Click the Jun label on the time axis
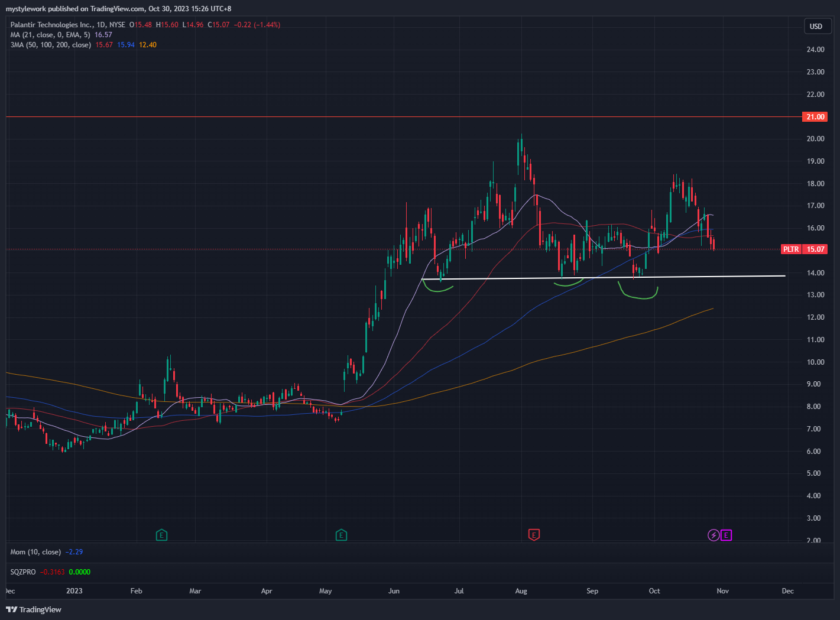Image resolution: width=840 pixels, height=620 pixels. (x=394, y=591)
